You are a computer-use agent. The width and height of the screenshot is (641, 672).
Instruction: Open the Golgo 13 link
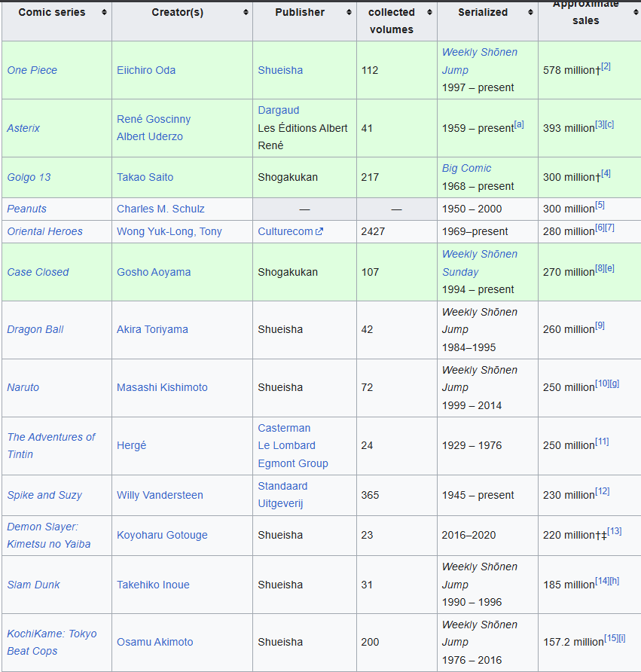point(29,178)
